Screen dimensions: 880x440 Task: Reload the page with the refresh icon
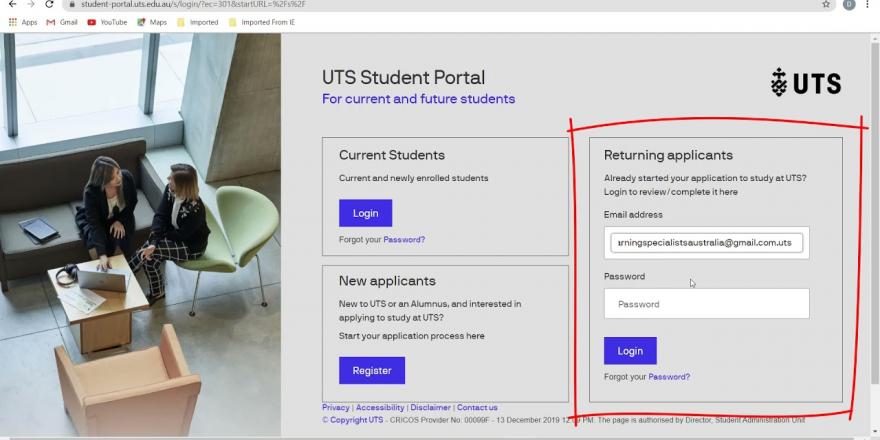[49, 4]
